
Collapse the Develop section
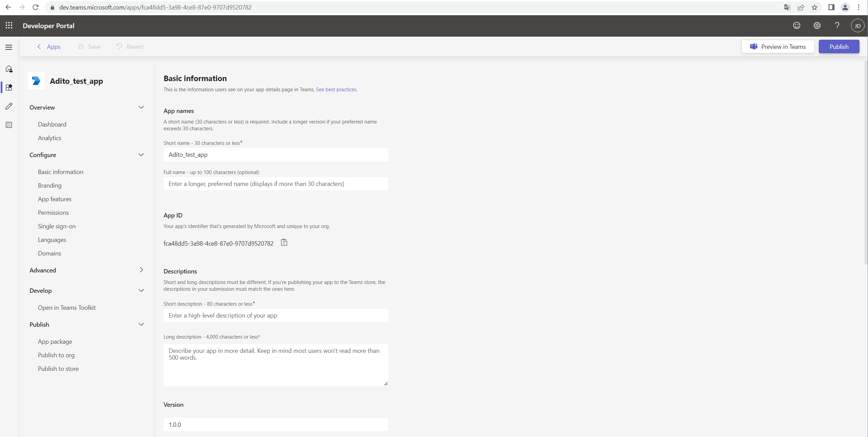(x=141, y=290)
